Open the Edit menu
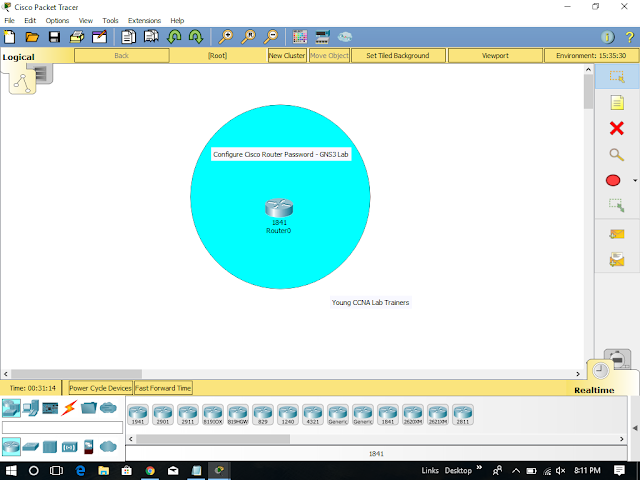The width and height of the screenshot is (640, 480). pyautogui.click(x=30, y=20)
